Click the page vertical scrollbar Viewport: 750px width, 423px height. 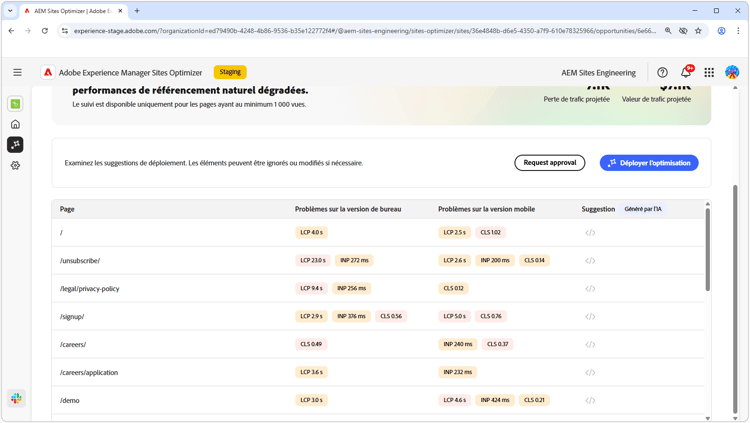click(x=735, y=298)
